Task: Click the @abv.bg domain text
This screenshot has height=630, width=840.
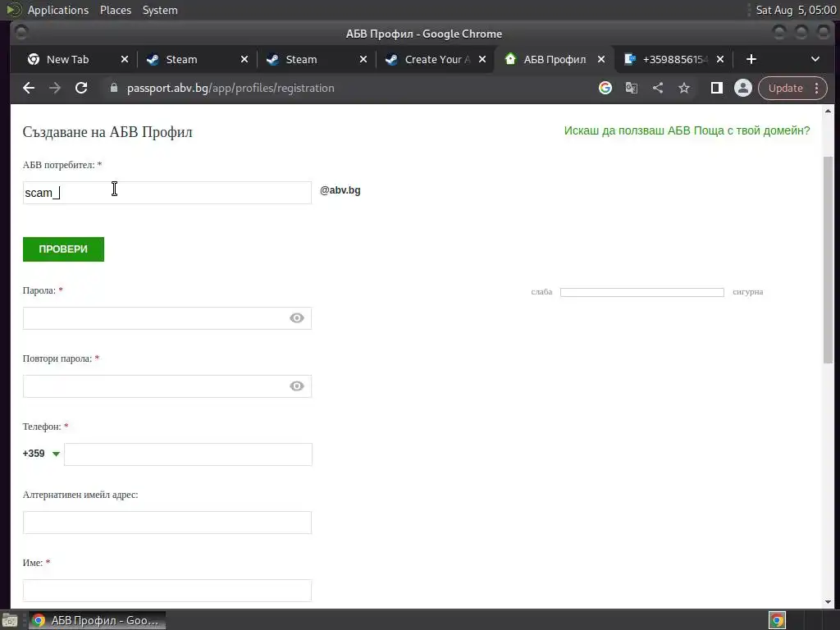Action: click(x=340, y=190)
